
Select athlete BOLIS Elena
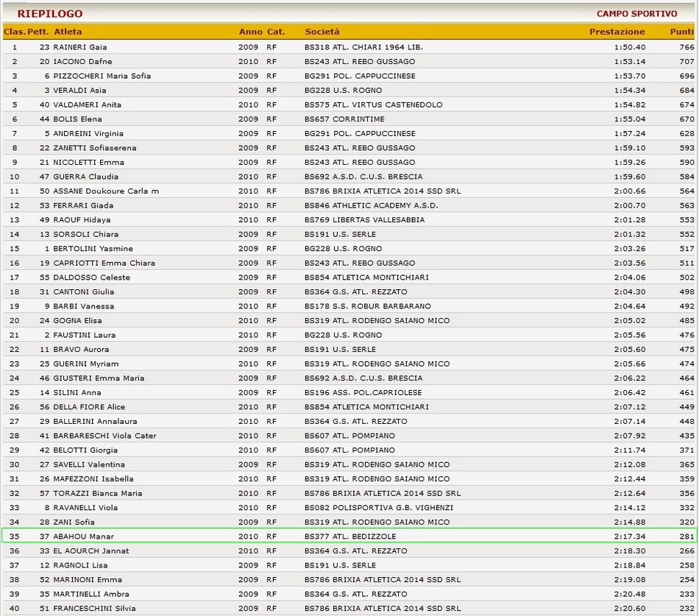click(x=77, y=119)
